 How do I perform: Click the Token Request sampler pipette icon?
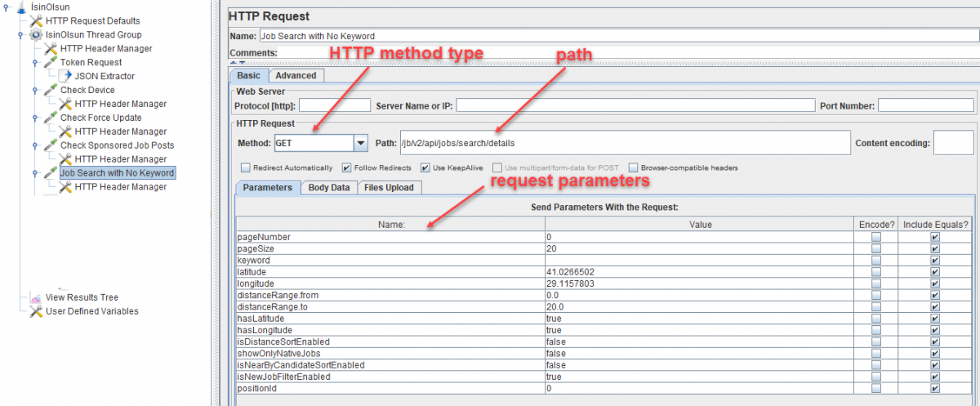51,62
